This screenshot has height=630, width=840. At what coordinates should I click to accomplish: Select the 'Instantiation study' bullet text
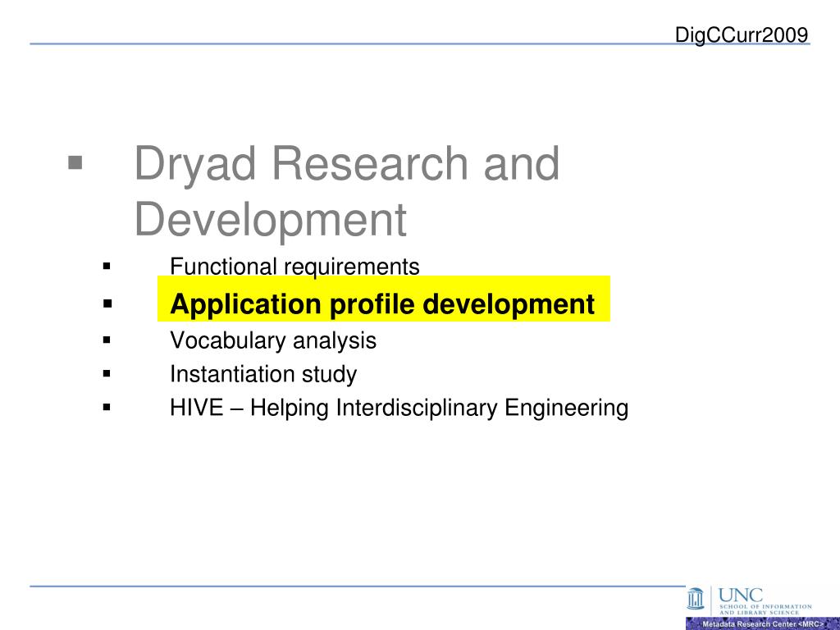pos(263,374)
